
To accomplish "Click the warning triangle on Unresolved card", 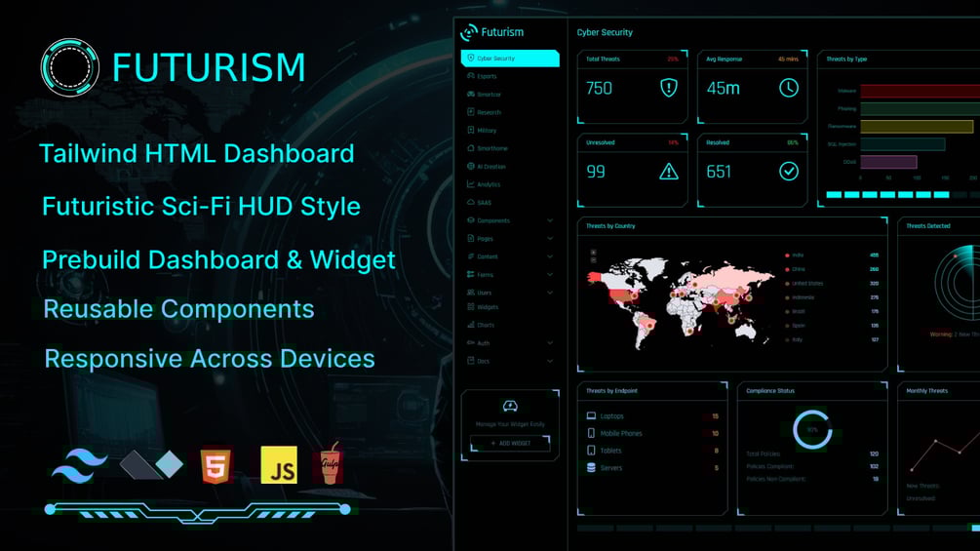I will pos(669,172).
